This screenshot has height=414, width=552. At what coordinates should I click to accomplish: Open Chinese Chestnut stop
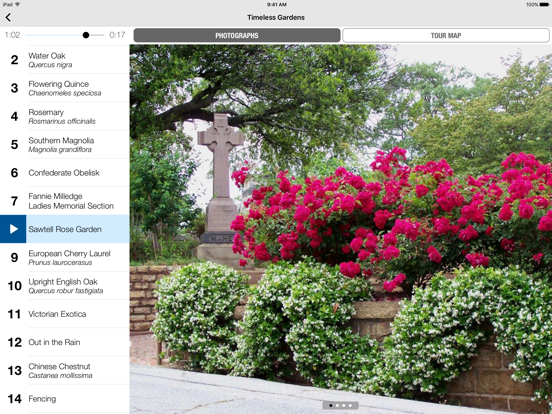(x=65, y=370)
